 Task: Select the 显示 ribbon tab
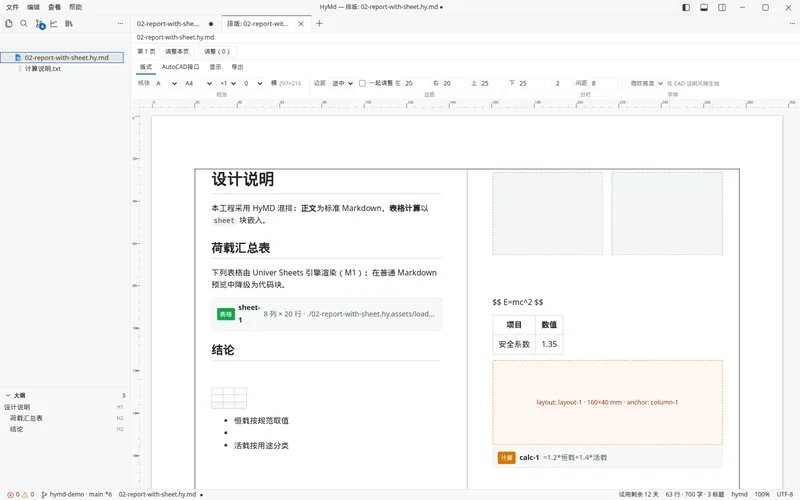pos(215,67)
